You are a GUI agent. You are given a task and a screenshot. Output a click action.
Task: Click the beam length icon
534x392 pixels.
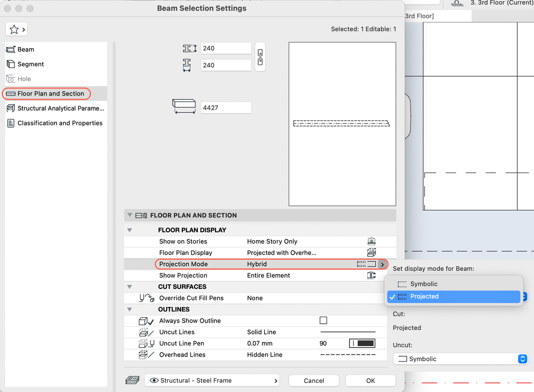pyautogui.click(x=184, y=106)
